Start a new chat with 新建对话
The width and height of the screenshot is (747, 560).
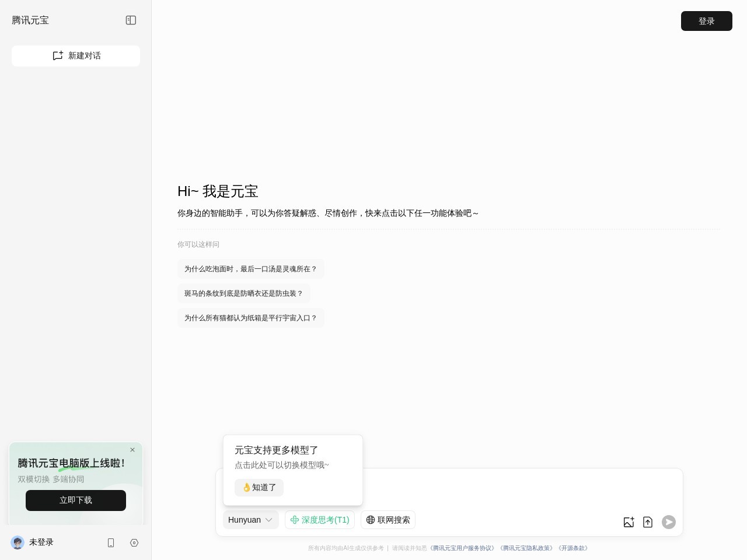point(76,56)
